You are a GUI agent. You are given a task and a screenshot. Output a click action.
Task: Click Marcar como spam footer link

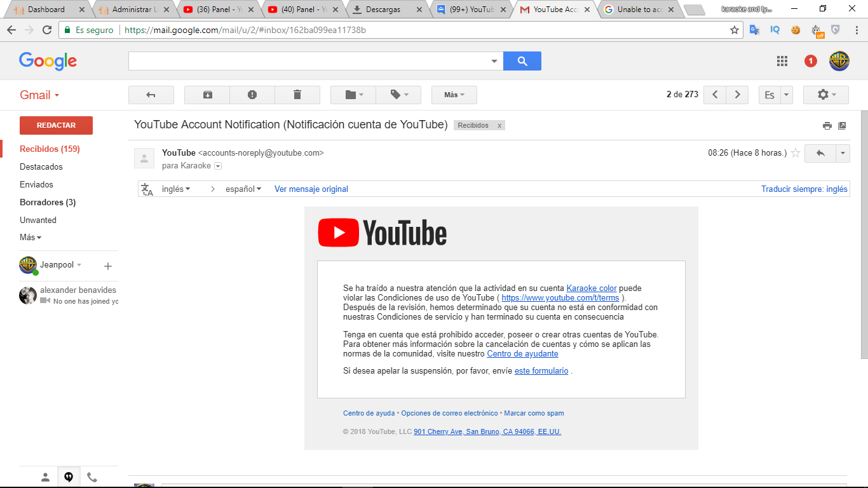(534, 413)
